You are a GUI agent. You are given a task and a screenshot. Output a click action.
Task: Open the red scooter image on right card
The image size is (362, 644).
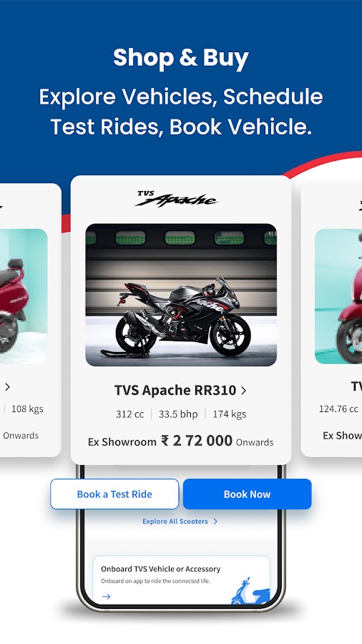point(338,296)
